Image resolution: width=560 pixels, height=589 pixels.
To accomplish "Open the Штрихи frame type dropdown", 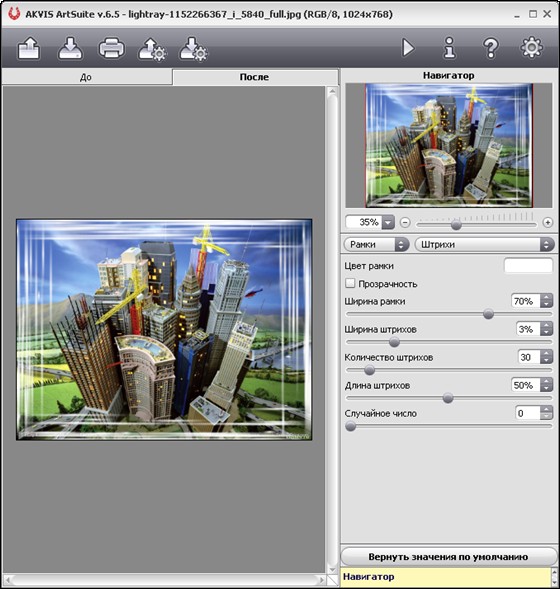I will 485,245.
